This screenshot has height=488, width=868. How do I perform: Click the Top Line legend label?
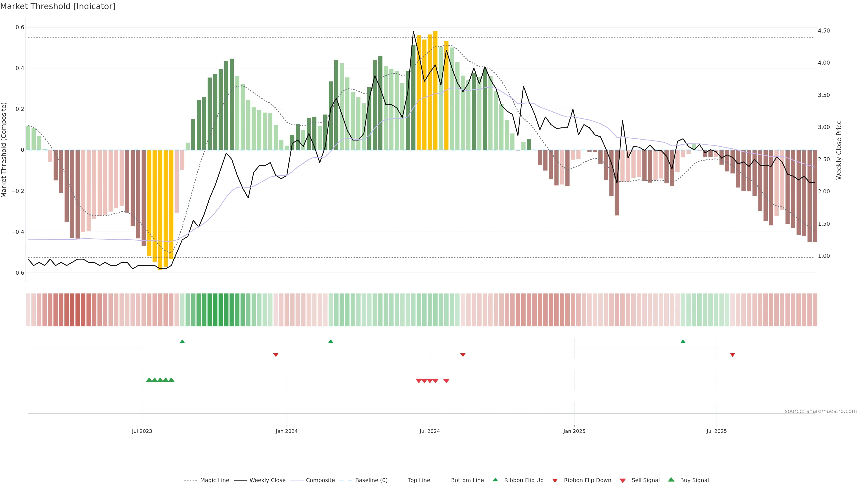tap(419, 480)
